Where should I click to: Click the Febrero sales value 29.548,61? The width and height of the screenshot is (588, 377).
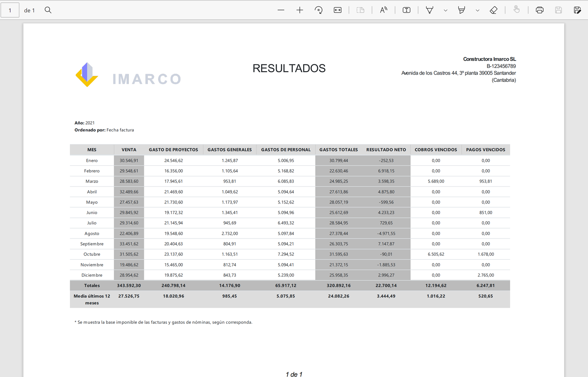tap(129, 171)
